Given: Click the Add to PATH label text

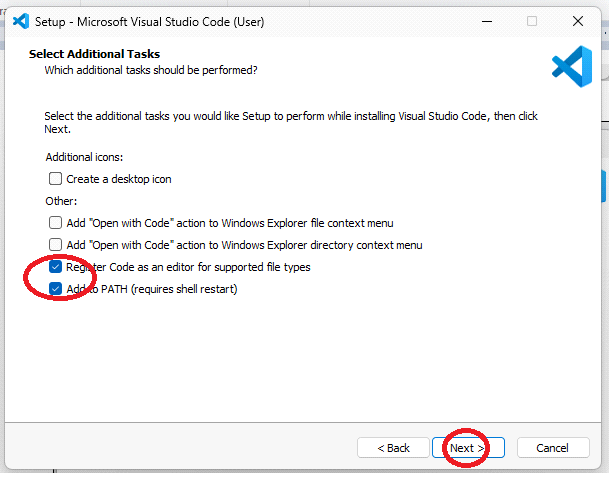Looking at the screenshot, I should point(151,289).
